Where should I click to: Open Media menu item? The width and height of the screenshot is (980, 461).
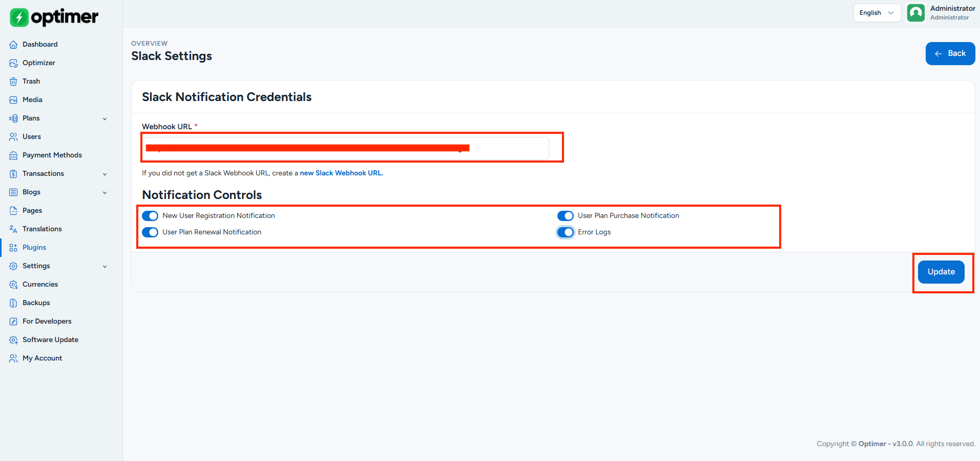32,100
